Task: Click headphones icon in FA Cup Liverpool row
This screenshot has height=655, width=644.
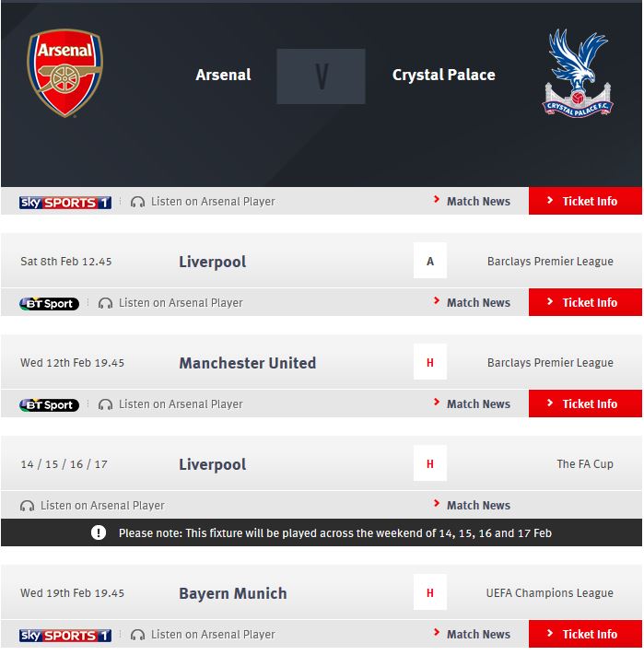Action: (x=27, y=506)
